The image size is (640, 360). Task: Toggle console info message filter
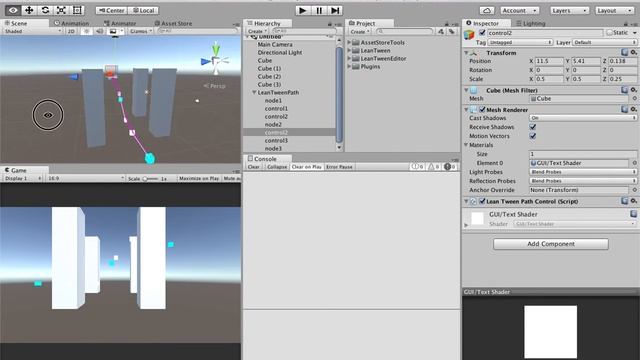pyautogui.click(x=417, y=167)
